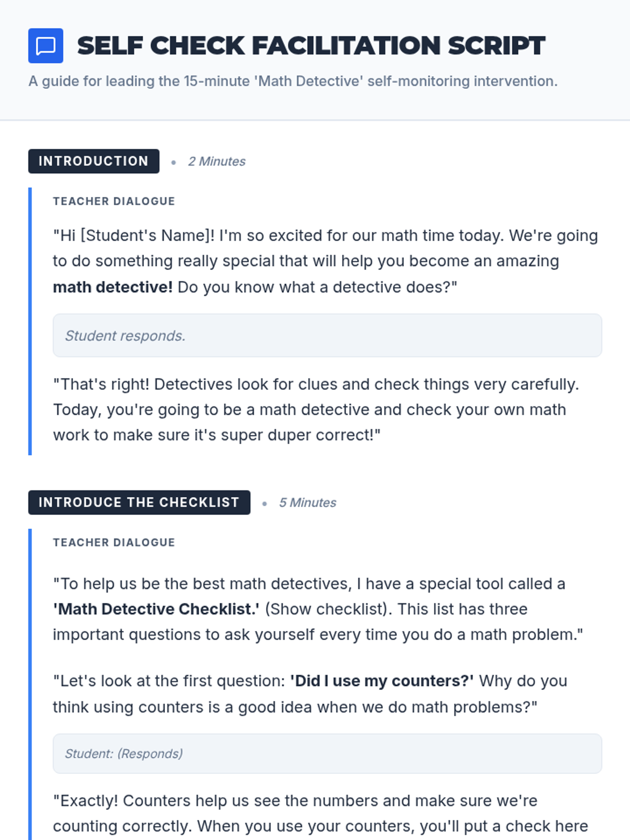Click the 'Student responds.' response box

(x=327, y=335)
